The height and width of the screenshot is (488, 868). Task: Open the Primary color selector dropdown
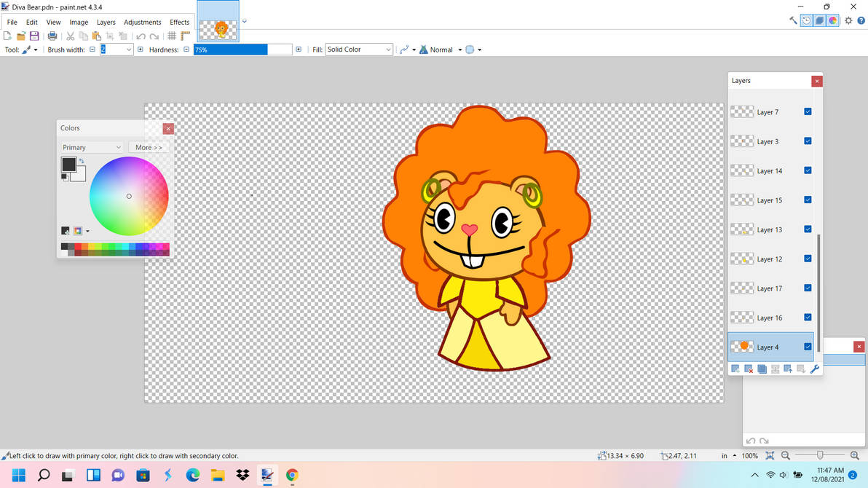[x=91, y=147]
